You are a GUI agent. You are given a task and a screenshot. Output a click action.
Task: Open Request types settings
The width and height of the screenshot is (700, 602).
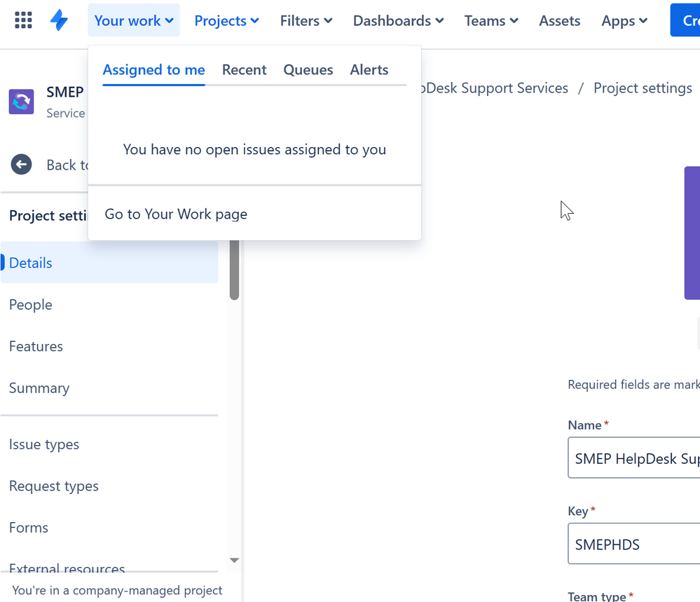point(53,486)
